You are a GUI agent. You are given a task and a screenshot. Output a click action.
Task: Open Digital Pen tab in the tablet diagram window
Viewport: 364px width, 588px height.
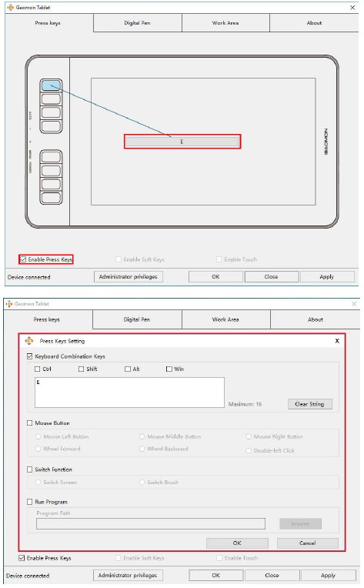click(137, 23)
